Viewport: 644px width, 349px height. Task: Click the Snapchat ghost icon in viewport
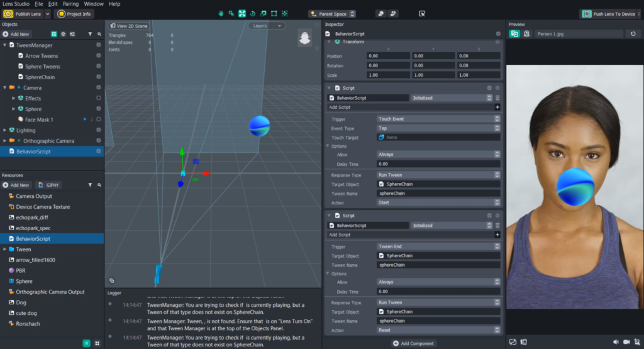pyautogui.click(x=304, y=38)
